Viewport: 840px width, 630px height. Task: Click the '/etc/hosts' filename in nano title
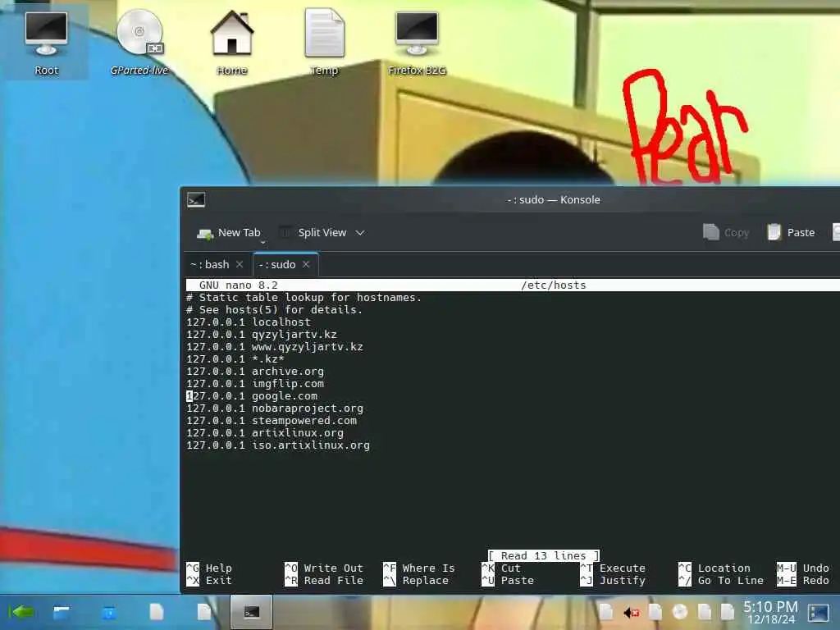click(x=554, y=285)
